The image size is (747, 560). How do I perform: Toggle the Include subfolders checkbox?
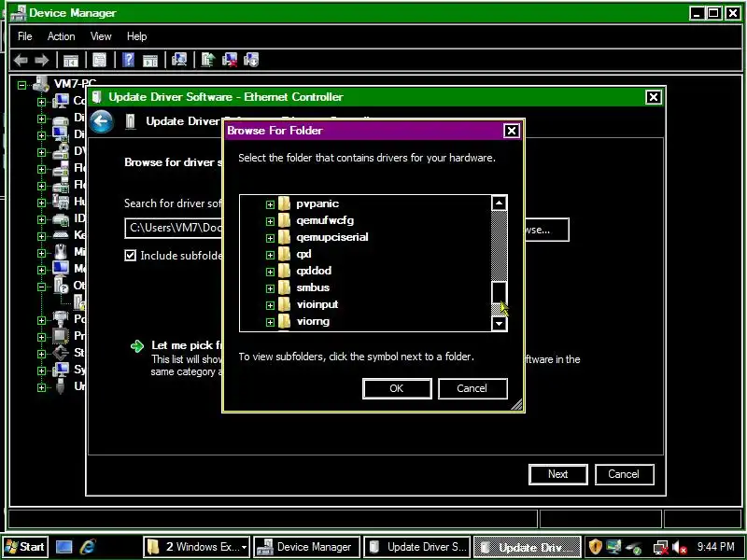point(130,256)
